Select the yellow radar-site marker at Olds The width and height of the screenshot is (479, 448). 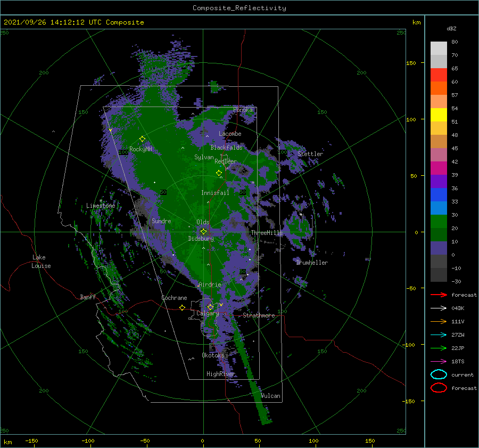pos(203,232)
